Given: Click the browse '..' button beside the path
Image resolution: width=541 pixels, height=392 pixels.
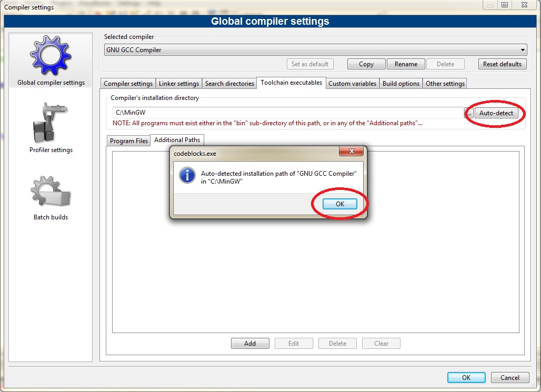Looking at the screenshot, I should click(469, 113).
